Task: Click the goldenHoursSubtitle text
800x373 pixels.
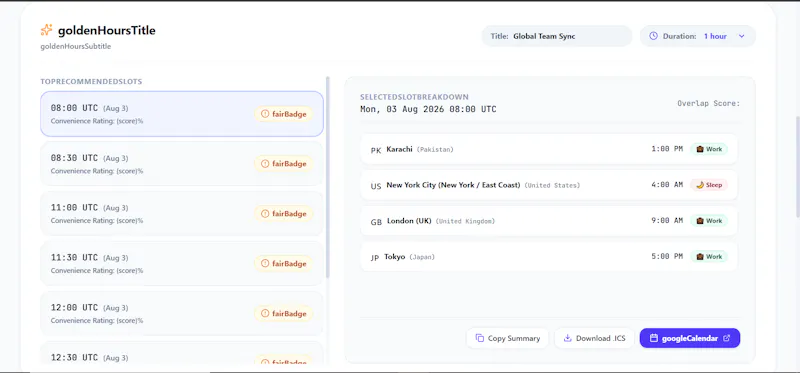Action: (x=76, y=46)
